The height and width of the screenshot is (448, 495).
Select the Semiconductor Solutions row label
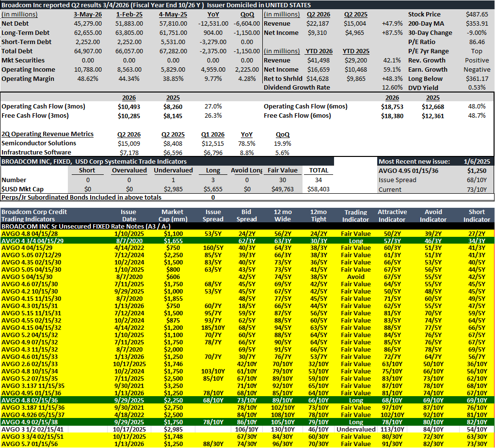tap(39, 143)
